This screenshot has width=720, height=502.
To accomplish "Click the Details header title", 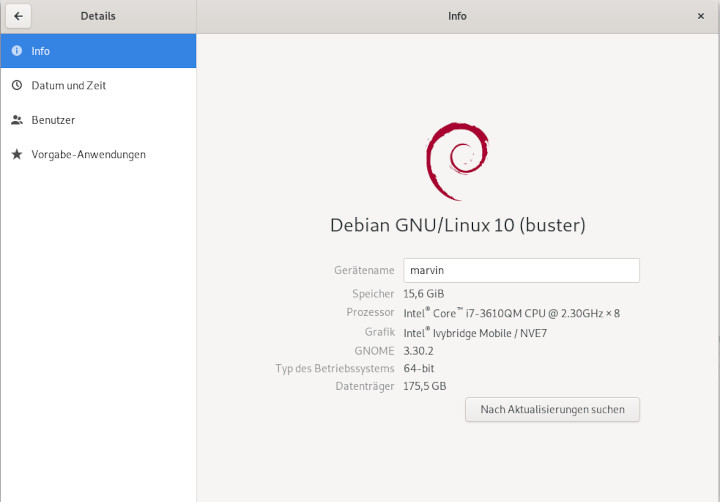I will pos(98,16).
